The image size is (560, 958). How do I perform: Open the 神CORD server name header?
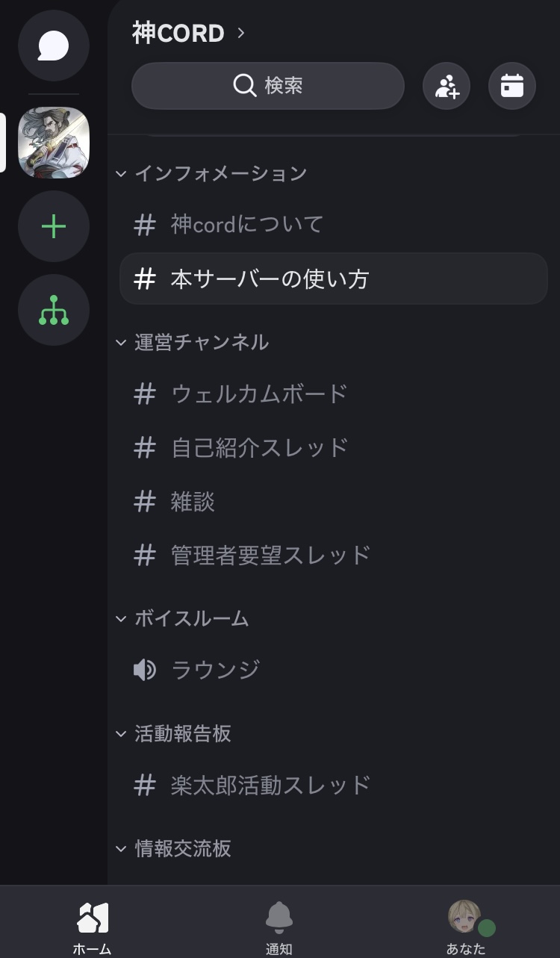(188, 33)
